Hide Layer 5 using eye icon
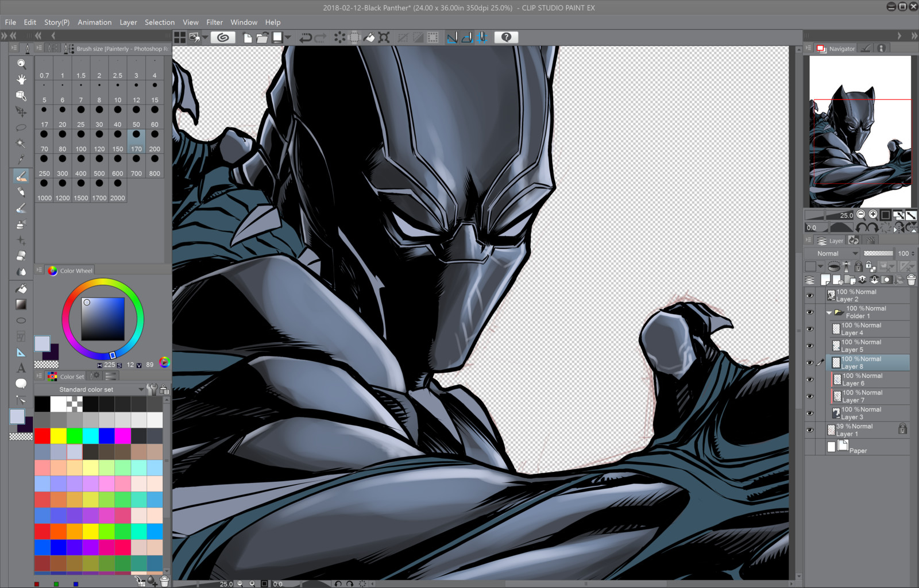919x588 pixels. (x=810, y=346)
